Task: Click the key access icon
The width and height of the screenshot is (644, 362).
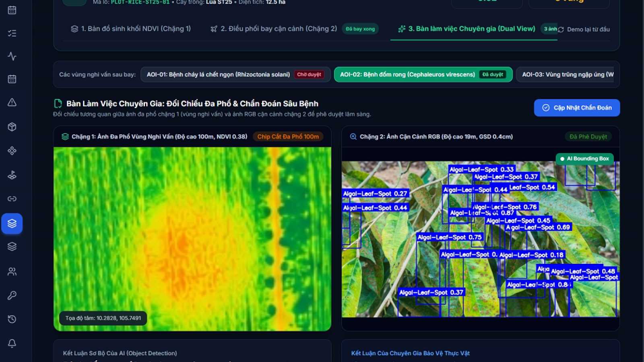Action: click(12, 296)
